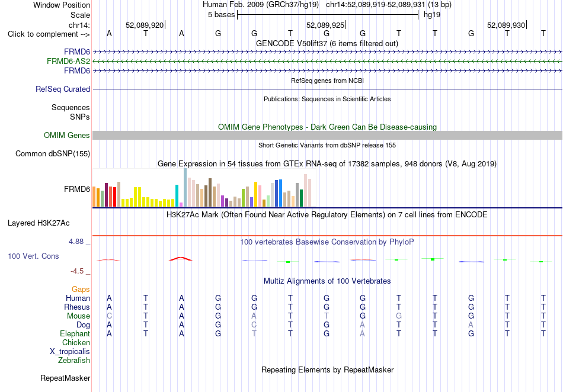Viewport: 563px width, 392px height.
Task: Click 'Short Genetic Variants from dbSNP release 155'
Action: pos(327,145)
